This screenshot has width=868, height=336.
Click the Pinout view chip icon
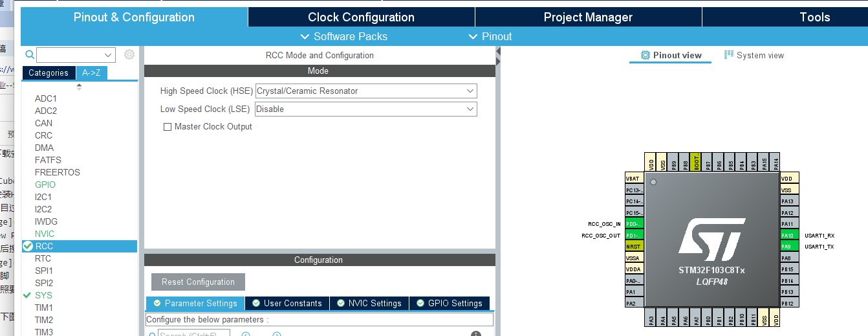(645, 55)
